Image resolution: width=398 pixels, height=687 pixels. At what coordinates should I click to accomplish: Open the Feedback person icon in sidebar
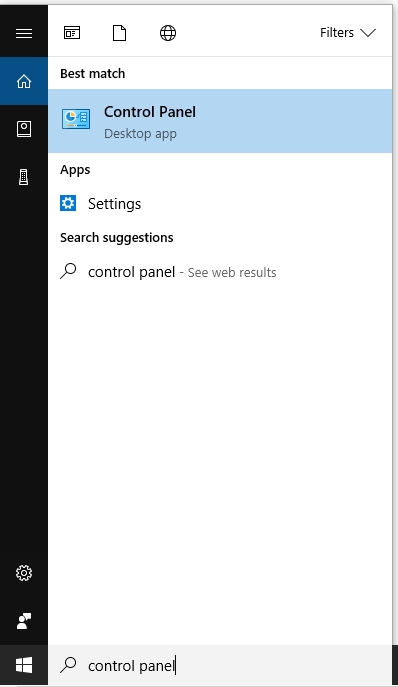click(x=24, y=621)
